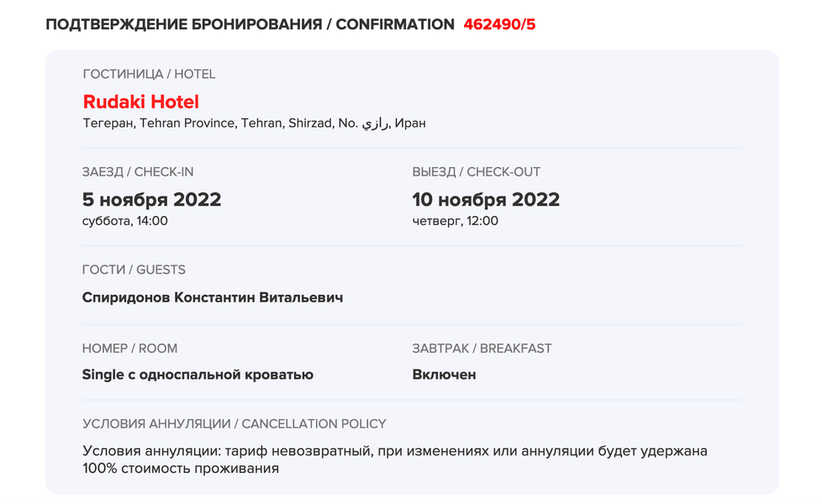Click the check-in date 5 ноября 2022
Viewport: 822px width, 504px height.
[152, 200]
